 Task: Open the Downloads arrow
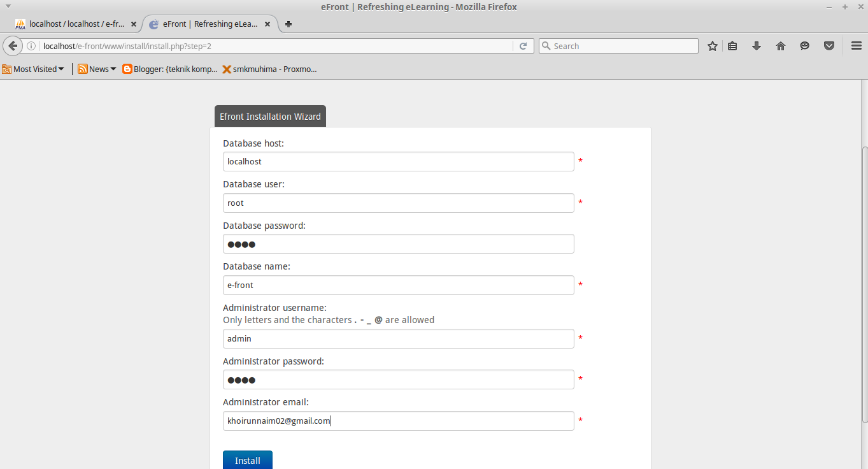757,46
